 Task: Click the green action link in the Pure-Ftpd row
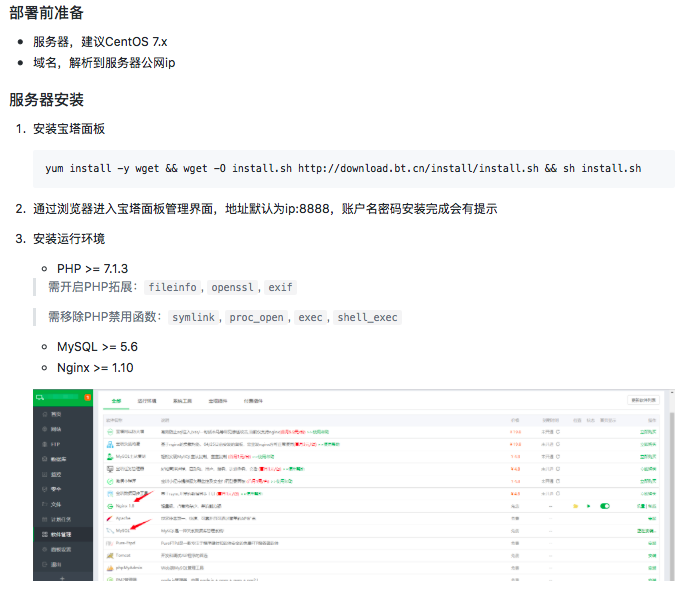coord(652,543)
